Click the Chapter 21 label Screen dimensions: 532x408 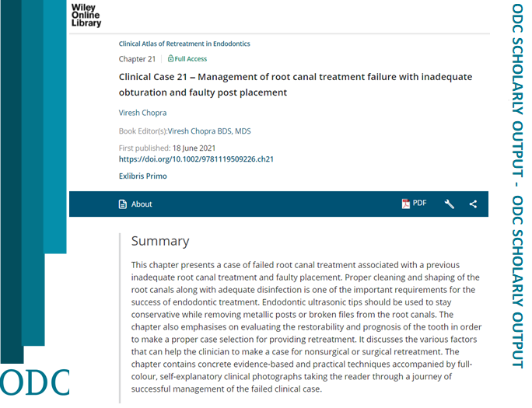point(137,59)
